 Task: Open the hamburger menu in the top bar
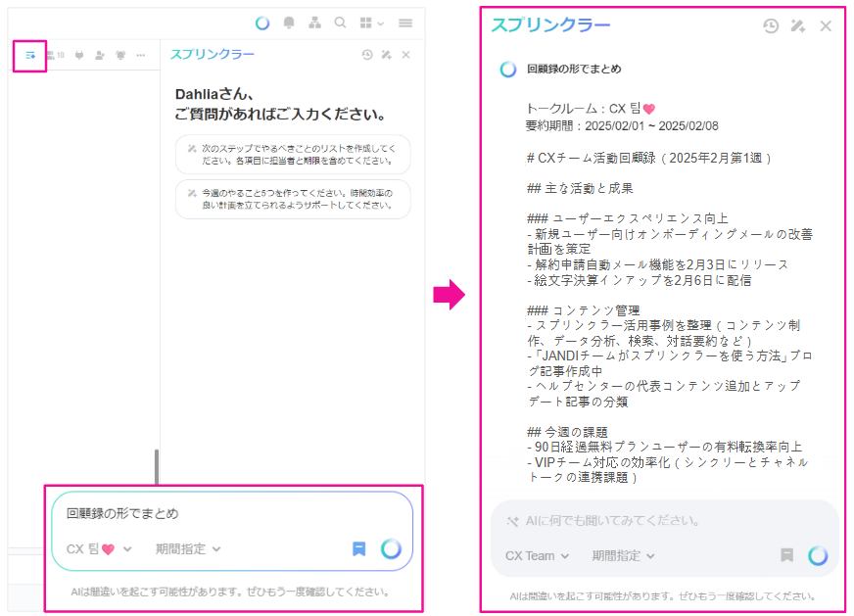pyautogui.click(x=405, y=23)
